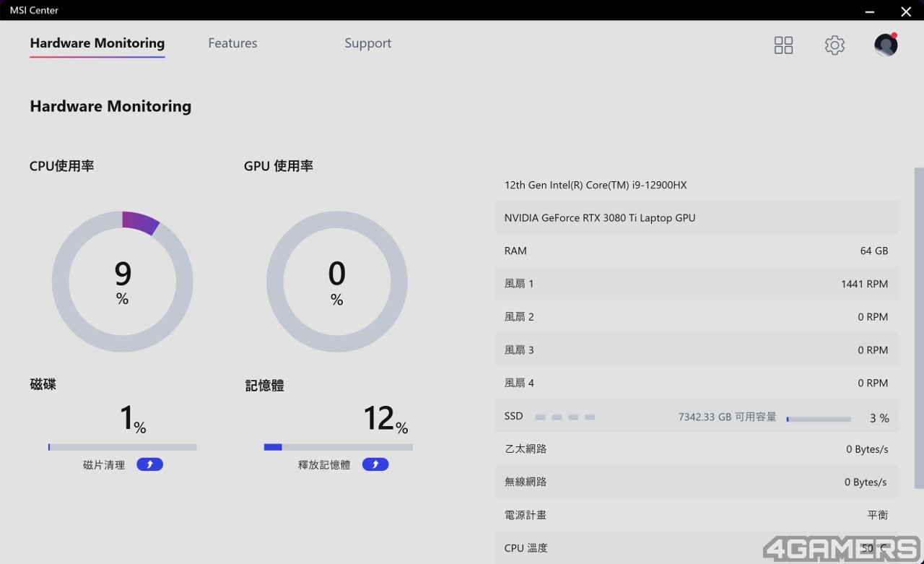Click the GPU usage 0% ring gauge
The height and width of the screenshot is (564, 924).
[x=337, y=282]
